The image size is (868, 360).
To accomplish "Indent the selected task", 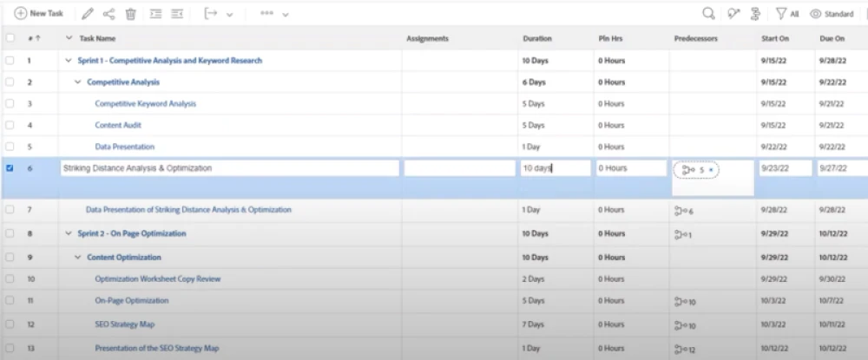I will pyautogui.click(x=156, y=14).
